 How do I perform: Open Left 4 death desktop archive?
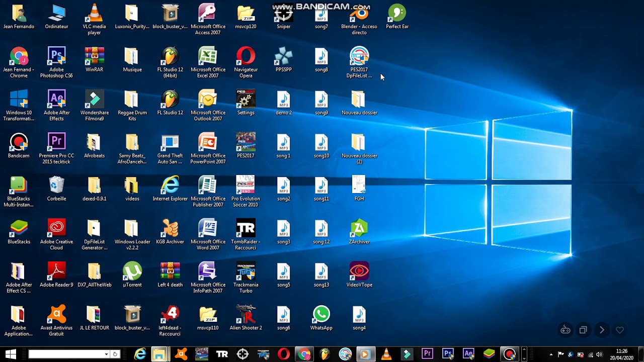tap(170, 275)
